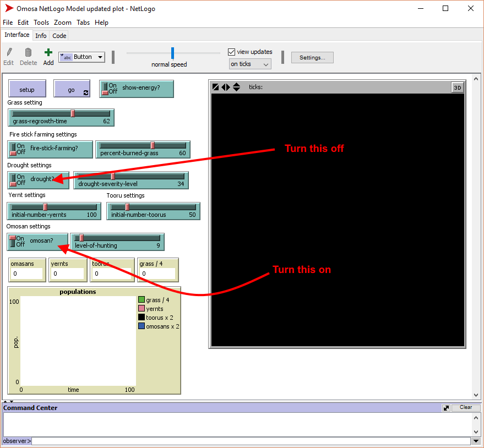The image size is (484, 448).
Task: Click the grass-regrowth-time slider
Action: click(x=61, y=118)
